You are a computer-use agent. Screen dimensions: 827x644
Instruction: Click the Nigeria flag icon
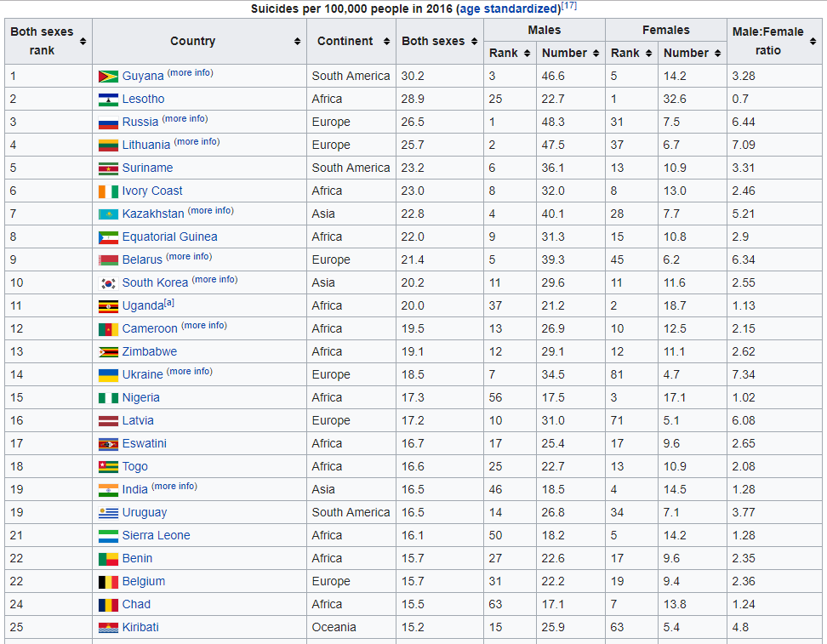point(108,397)
